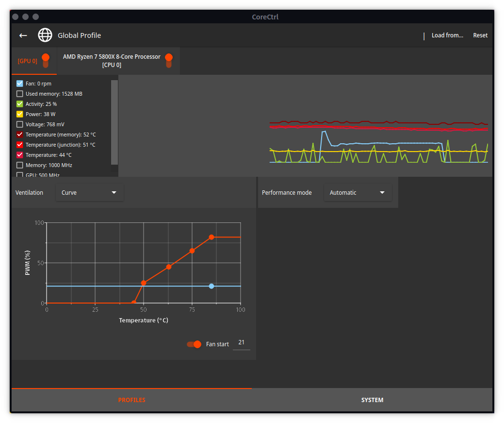The image size is (504, 423).
Task: Go back using the left arrow
Action: [23, 35]
